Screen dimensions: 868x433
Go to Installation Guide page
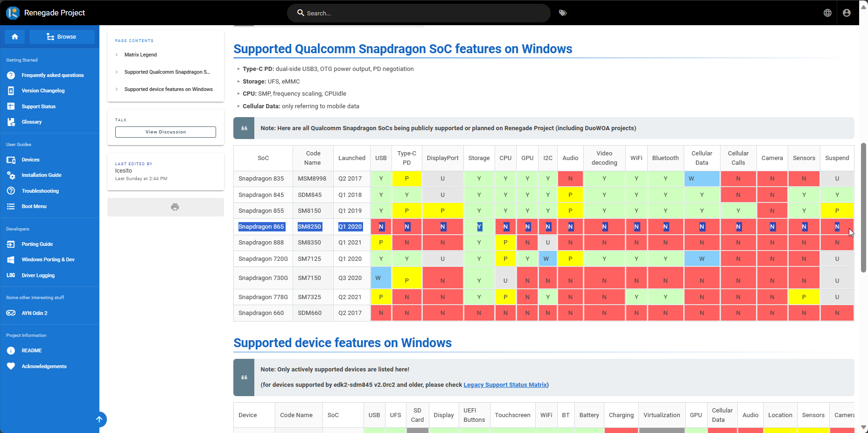tap(41, 175)
